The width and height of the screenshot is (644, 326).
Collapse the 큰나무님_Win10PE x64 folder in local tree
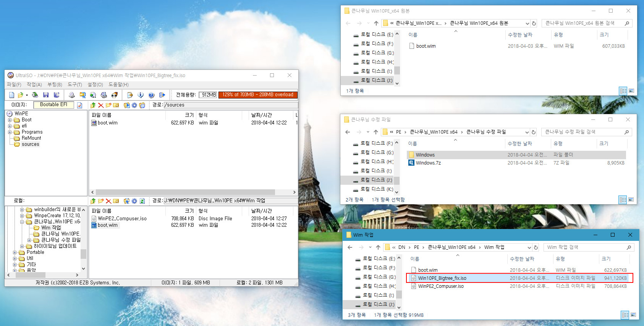22,222
